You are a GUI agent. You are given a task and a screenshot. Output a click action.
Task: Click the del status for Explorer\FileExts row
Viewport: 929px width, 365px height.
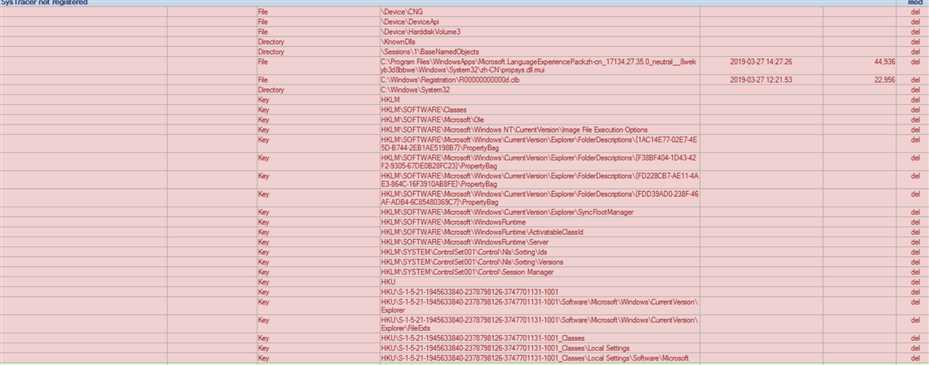915,320
